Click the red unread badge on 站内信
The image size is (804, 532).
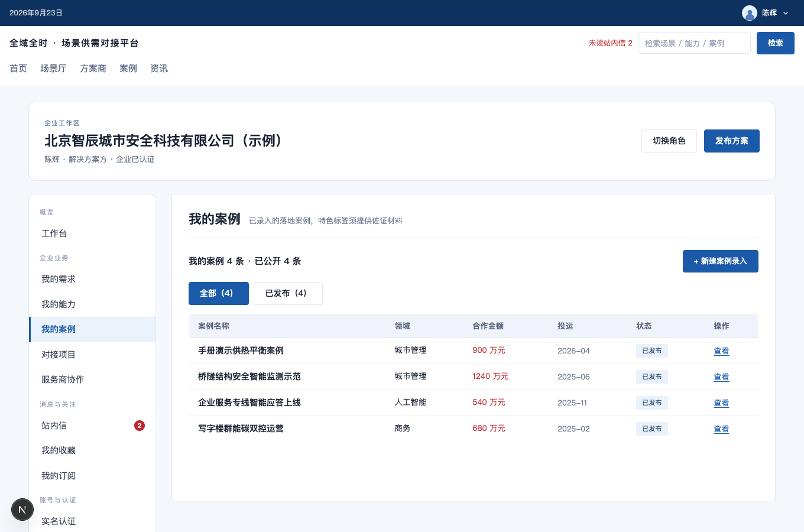(x=140, y=426)
